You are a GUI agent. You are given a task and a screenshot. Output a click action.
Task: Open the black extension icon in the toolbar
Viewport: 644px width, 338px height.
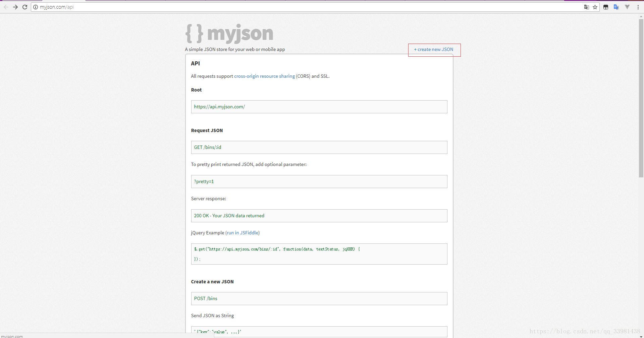(x=606, y=7)
